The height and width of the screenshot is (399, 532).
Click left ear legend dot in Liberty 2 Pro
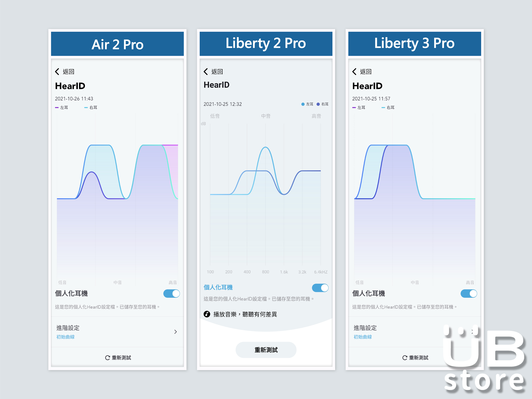pyautogui.click(x=303, y=104)
